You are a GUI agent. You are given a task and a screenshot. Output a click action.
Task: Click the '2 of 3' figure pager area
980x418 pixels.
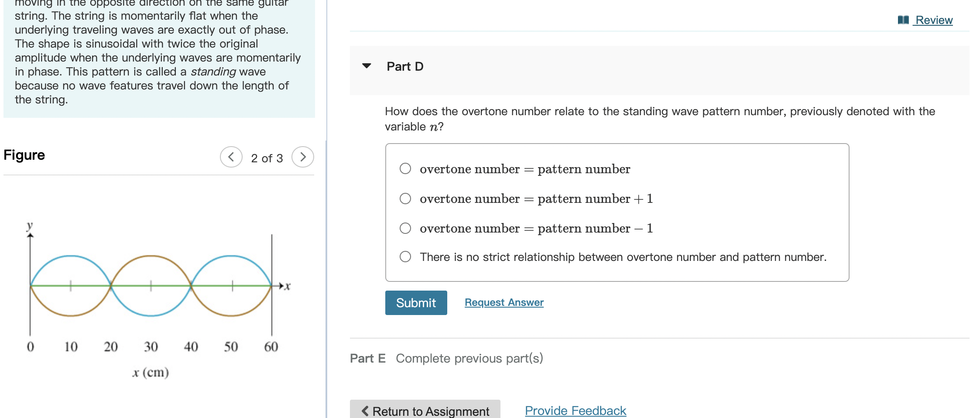267,158
